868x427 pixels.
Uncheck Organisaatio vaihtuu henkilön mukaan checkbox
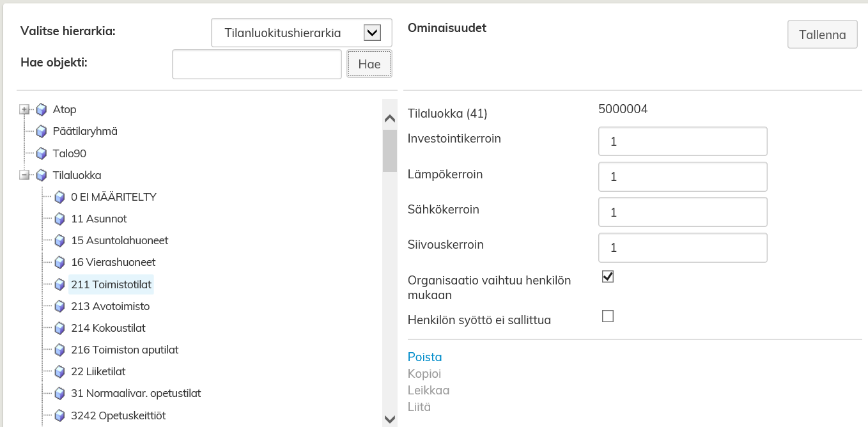click(608, 277)
